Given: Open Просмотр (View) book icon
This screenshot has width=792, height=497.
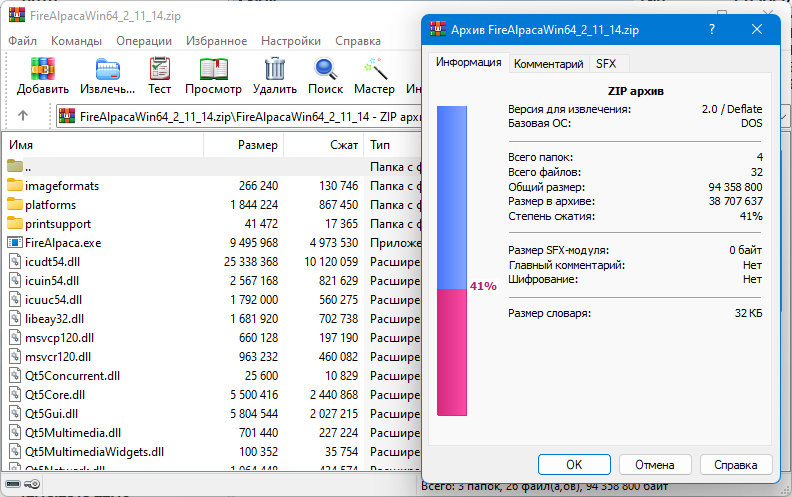Looking at the screenshot, I should click(x=214, y=69).
